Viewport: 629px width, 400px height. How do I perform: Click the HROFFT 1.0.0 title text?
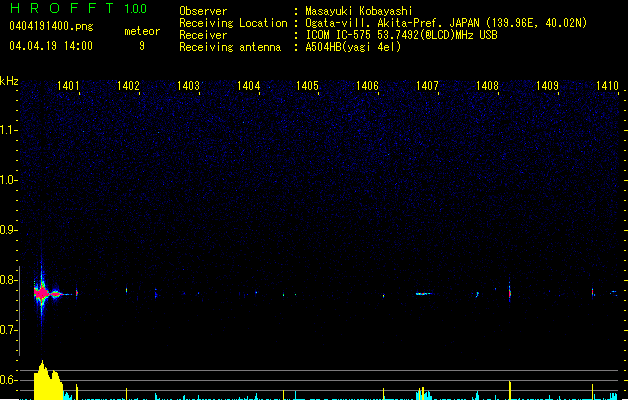click(79, 8)
